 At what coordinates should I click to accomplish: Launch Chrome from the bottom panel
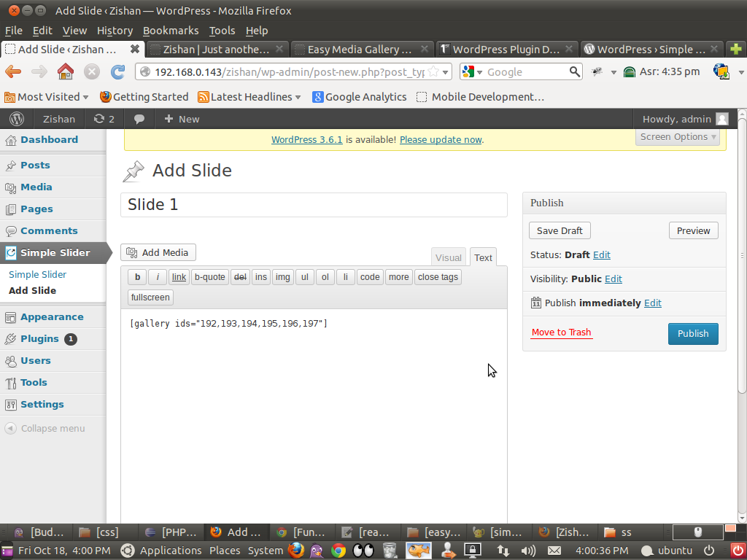click(338, 551)
